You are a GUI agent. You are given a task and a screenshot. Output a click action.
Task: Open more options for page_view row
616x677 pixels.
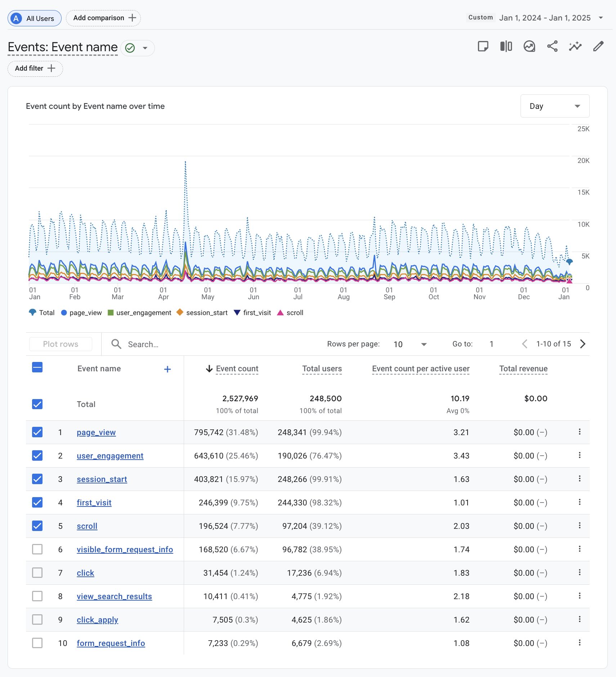pos(580,432)
